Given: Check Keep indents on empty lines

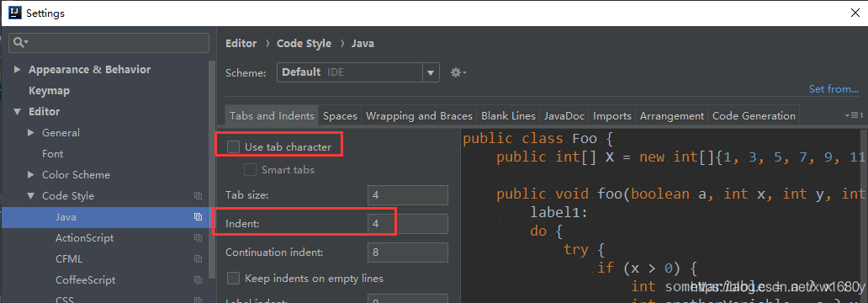Looking at the screenshot, I should (x=234, y=278).
